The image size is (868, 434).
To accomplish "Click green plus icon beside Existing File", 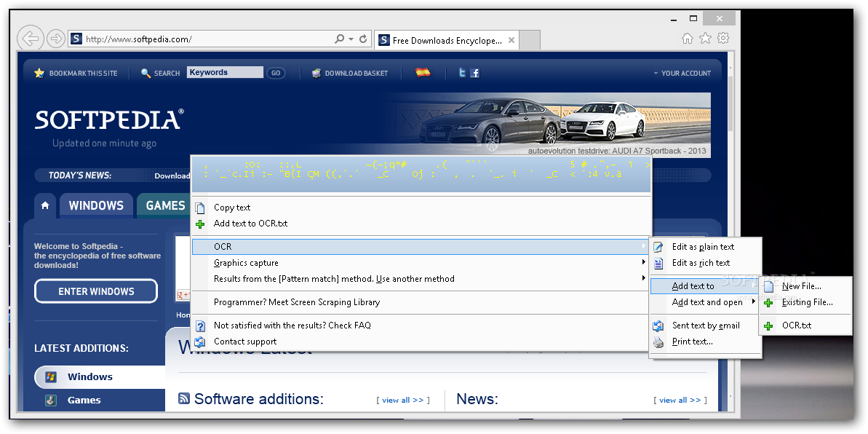I will 768,303.
